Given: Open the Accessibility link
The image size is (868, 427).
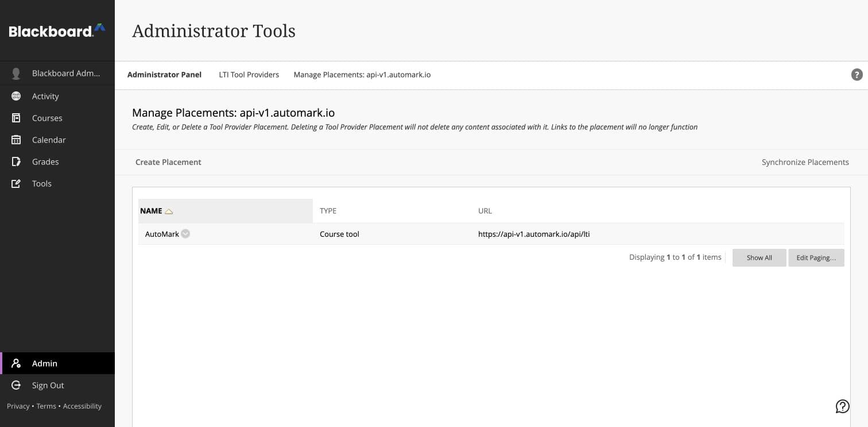Looking at the screenshot, I should click(x=82, y=406).
